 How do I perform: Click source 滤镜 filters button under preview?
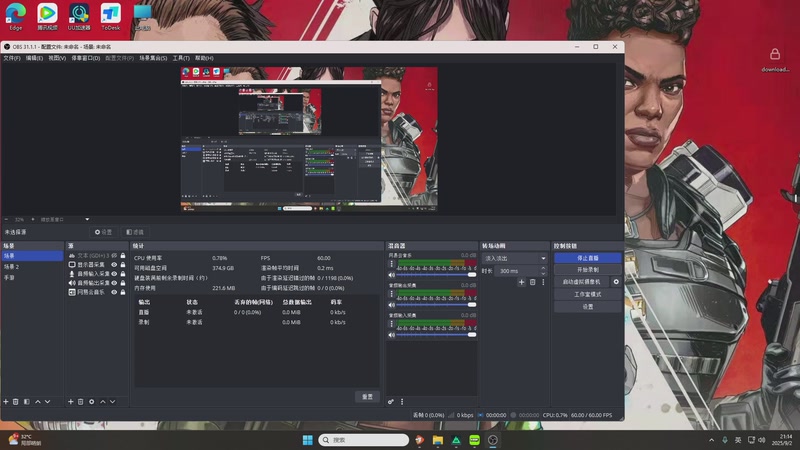(x=135, y=232)
